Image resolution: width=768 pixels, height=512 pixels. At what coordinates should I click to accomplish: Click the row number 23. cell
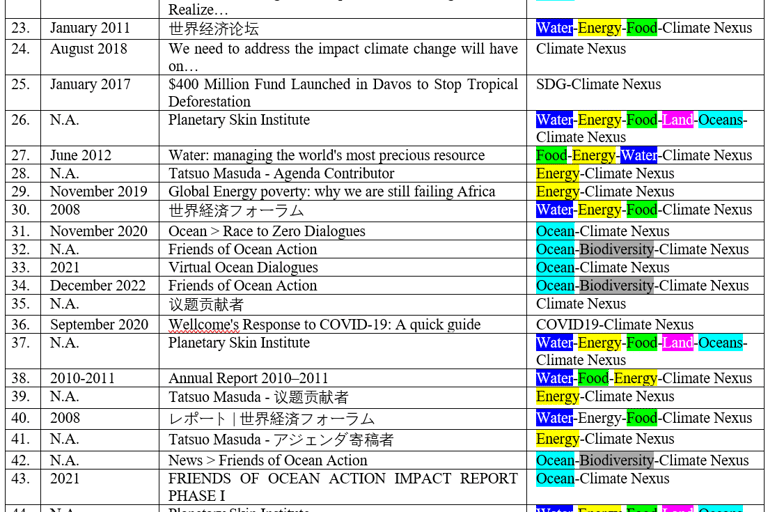coord(23,28)
